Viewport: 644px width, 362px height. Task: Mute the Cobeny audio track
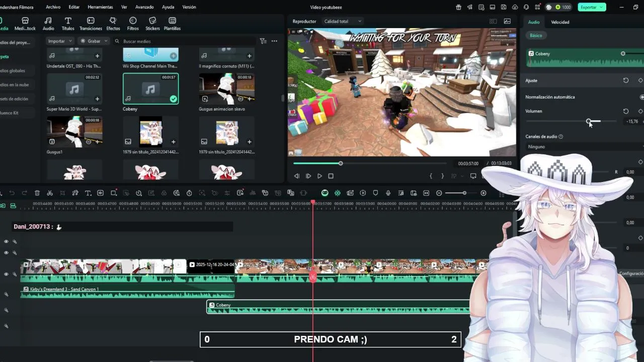(x=6, y=310)
